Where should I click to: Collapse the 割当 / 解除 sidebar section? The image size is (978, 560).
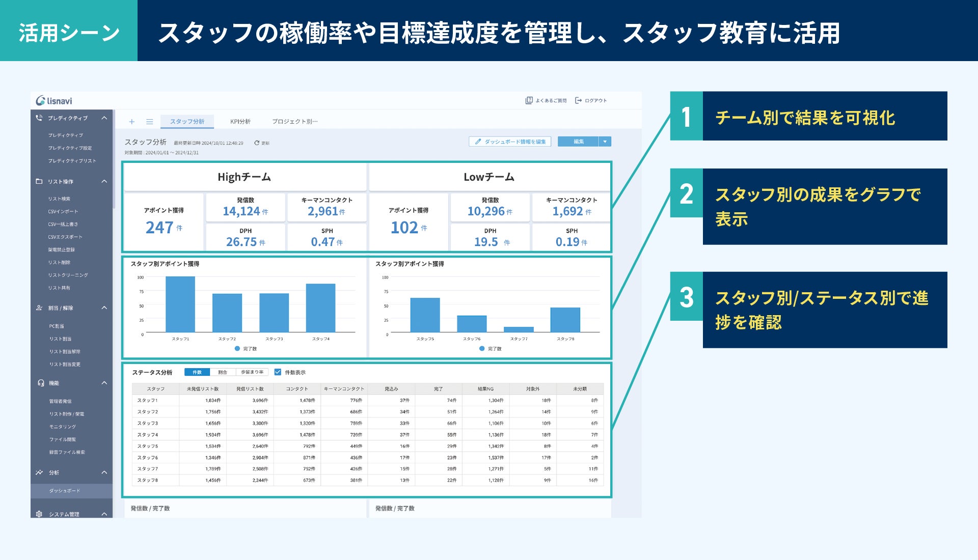coord(104,308)
